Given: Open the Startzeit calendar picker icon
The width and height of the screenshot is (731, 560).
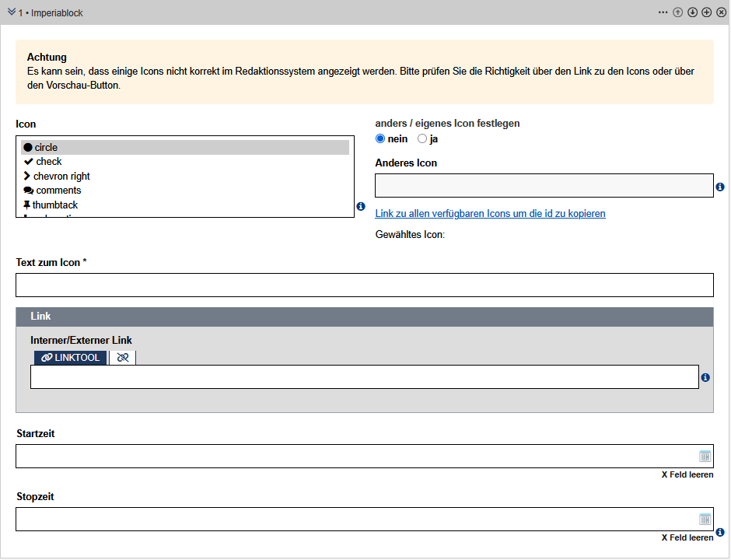Looking at the screenshot, I should pos(705,457).
